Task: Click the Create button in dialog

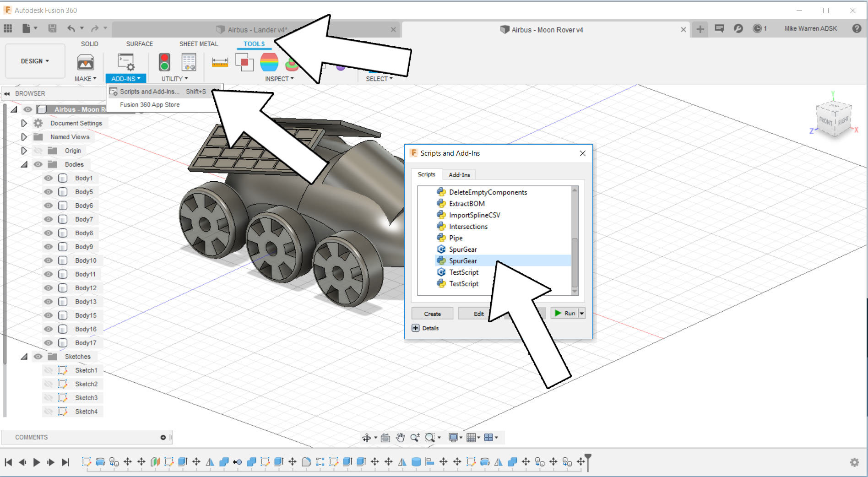Action: [432, 314]
